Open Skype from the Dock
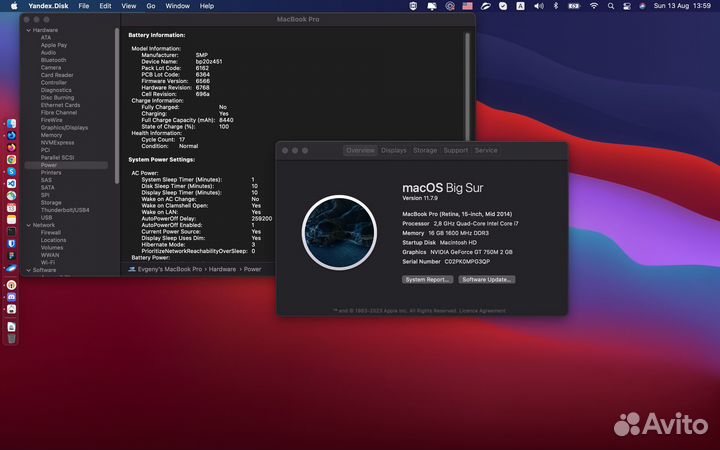The width and height of the screenshot is (720, 450). pos(11,171)
